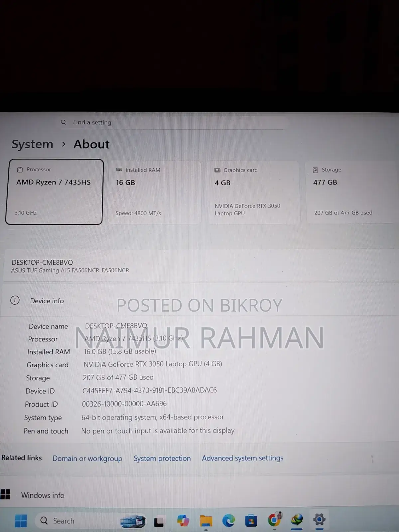This screenshot has width=399, height=532.
Task: Click the Speed: 4800 MT/s text
Action: pyautogui.click(x=138, y=213)
